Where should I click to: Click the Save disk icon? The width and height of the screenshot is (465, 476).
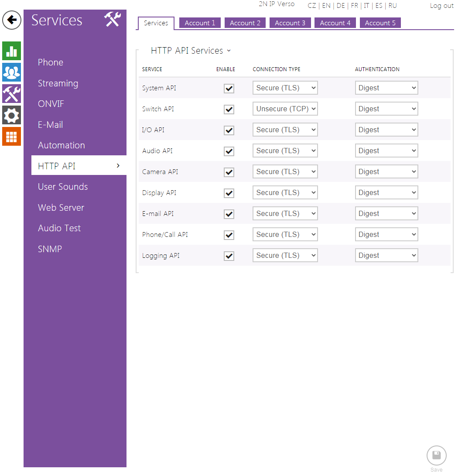tap(436, 455)
